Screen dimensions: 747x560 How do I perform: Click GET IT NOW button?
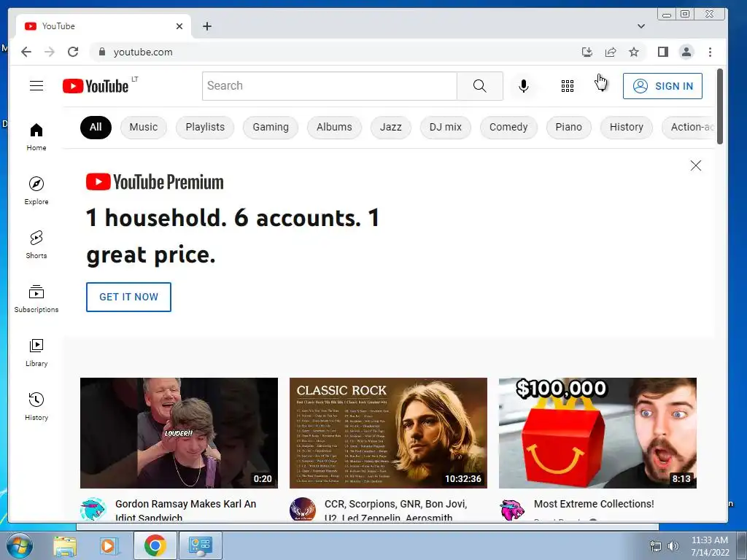(x=128, y=297)
